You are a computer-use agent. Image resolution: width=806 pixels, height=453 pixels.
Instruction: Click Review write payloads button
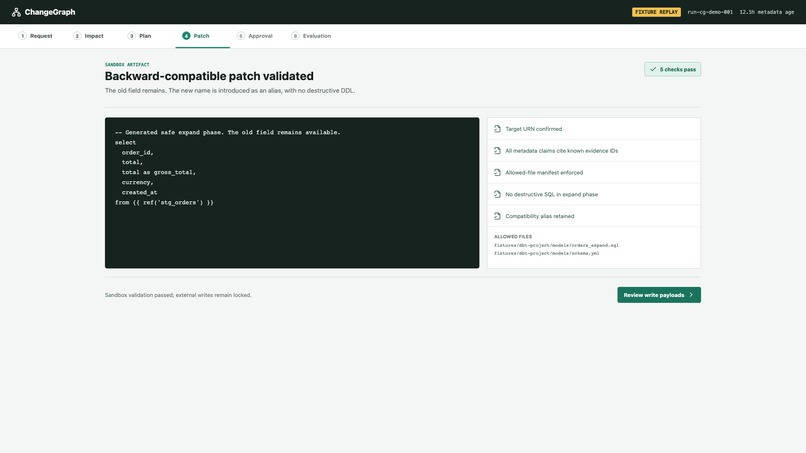tap(659, 295)
